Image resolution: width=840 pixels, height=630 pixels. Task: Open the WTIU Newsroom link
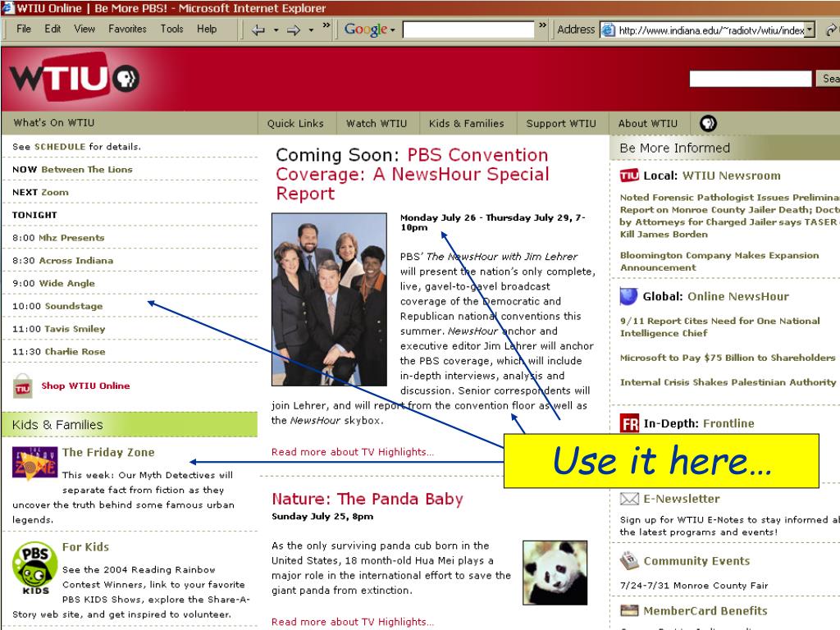pos(731,176)
